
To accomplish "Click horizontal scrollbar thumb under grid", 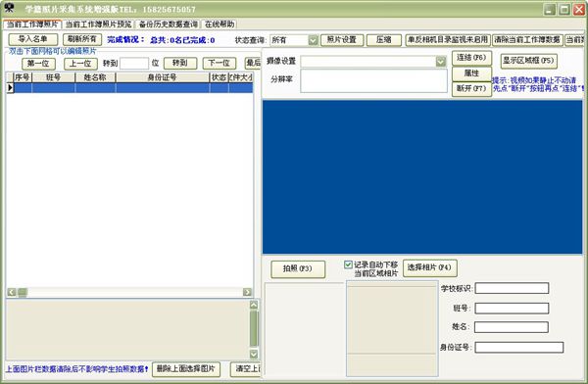I will coord(23,292).
